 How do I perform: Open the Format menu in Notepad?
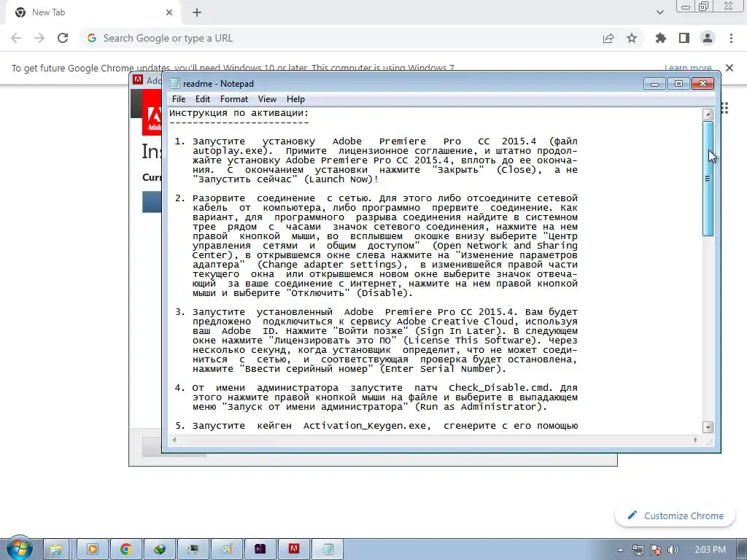(234, 99)
